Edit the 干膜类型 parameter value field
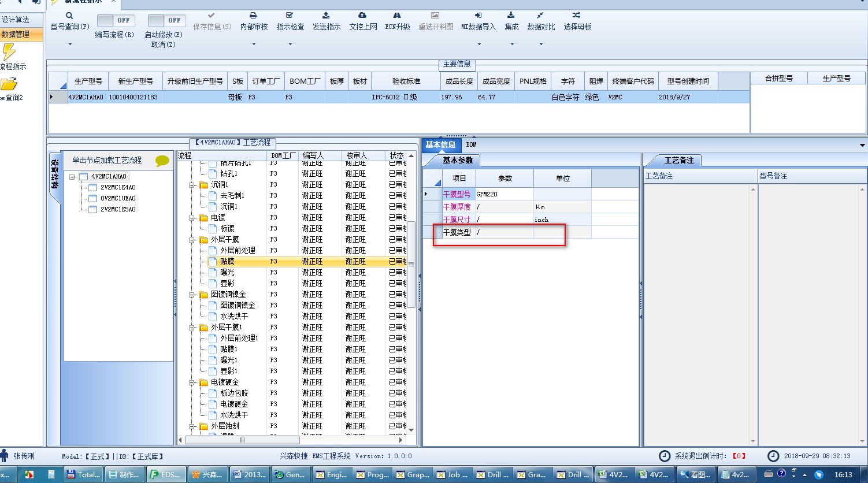Image resolution: width=868 pixels, height=483 pixels. [505, 232]
